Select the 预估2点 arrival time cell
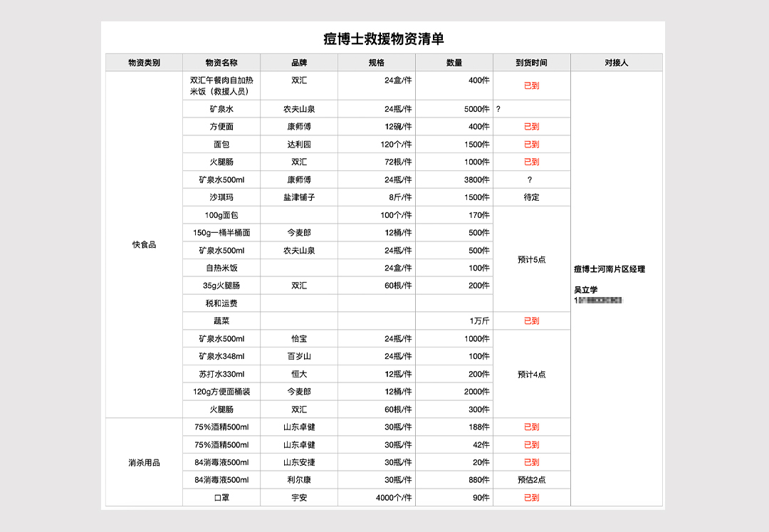769x532 pixels. pos(531,480)
